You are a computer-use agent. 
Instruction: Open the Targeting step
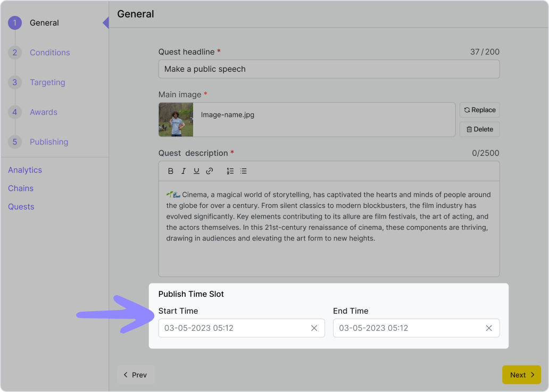(x=47, y=82)
